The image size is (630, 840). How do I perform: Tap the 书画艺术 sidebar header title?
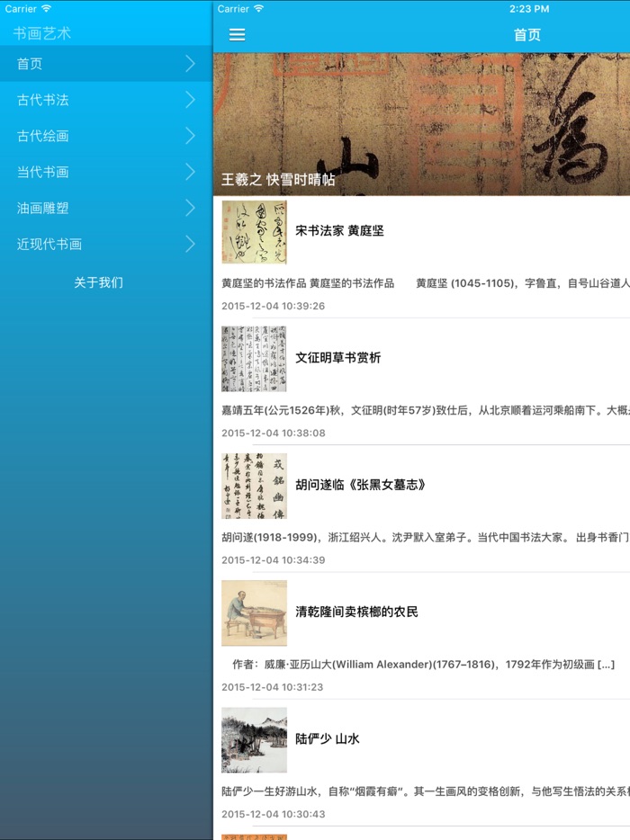point(41,33)
